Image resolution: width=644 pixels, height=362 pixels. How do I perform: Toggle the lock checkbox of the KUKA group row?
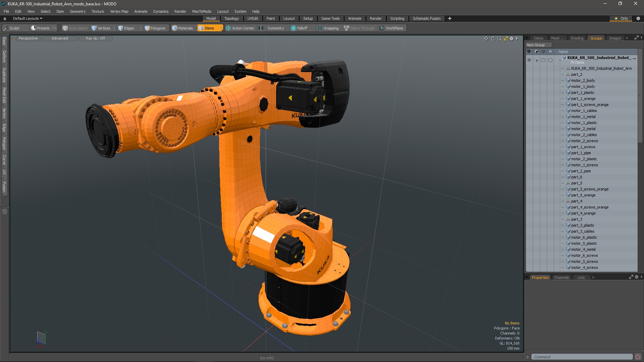coord(550,60)
